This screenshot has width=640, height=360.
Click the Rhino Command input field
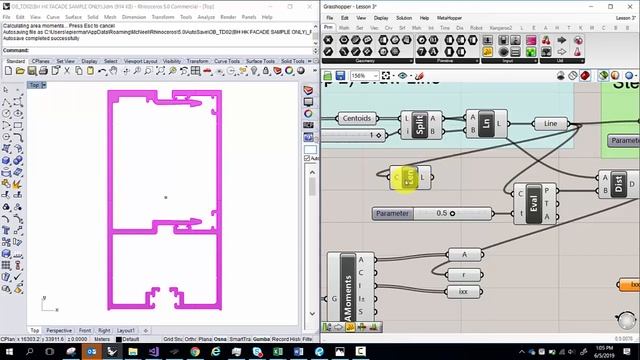[171, 51]
